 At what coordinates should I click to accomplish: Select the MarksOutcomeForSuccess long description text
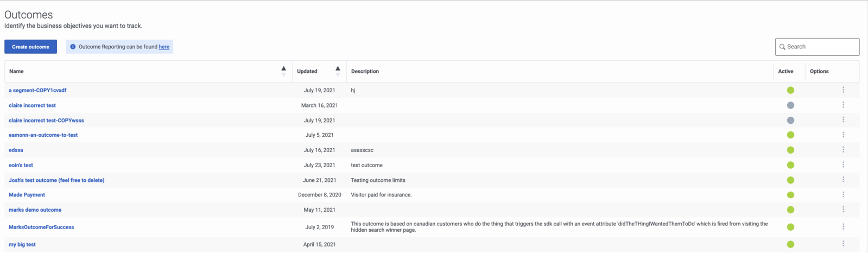tap(559, 227)
